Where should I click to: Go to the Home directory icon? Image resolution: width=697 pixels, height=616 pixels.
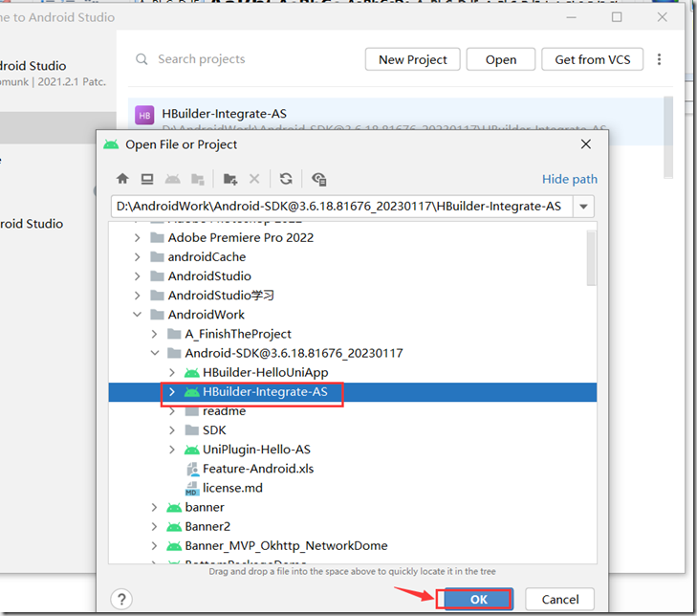click(122, 179)
